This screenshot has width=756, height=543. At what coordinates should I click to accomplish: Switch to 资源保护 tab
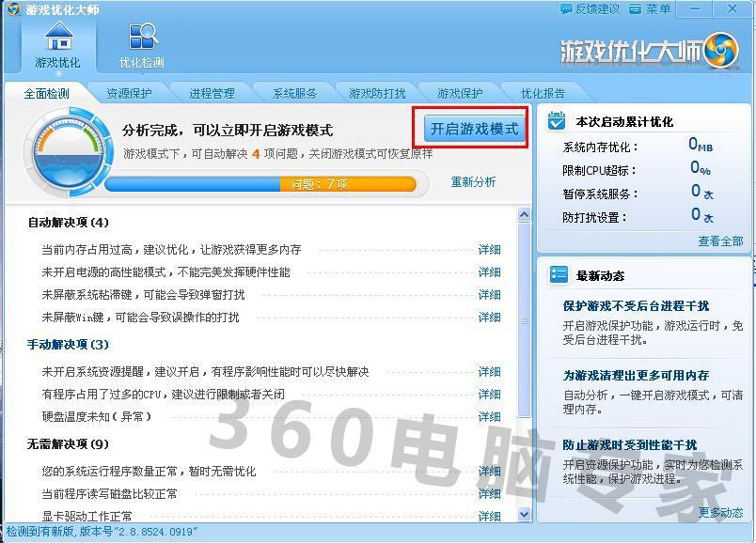pyautogui.click(x=129, y=93)
